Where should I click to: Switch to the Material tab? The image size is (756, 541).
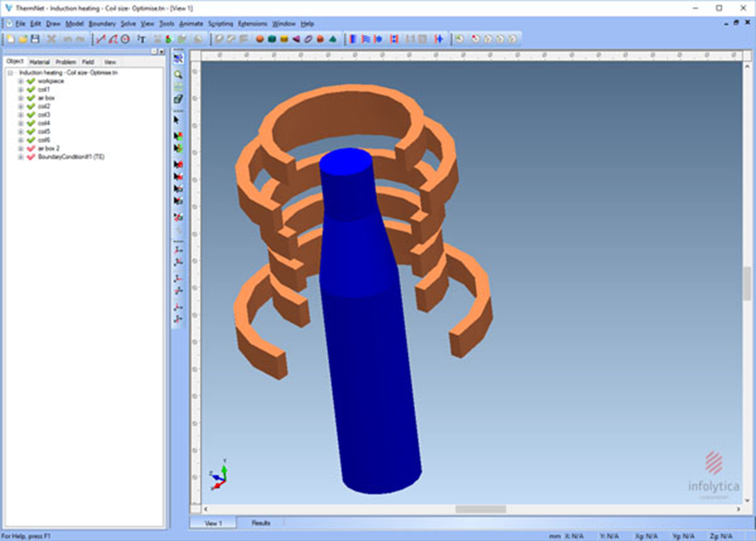point(39,62)
